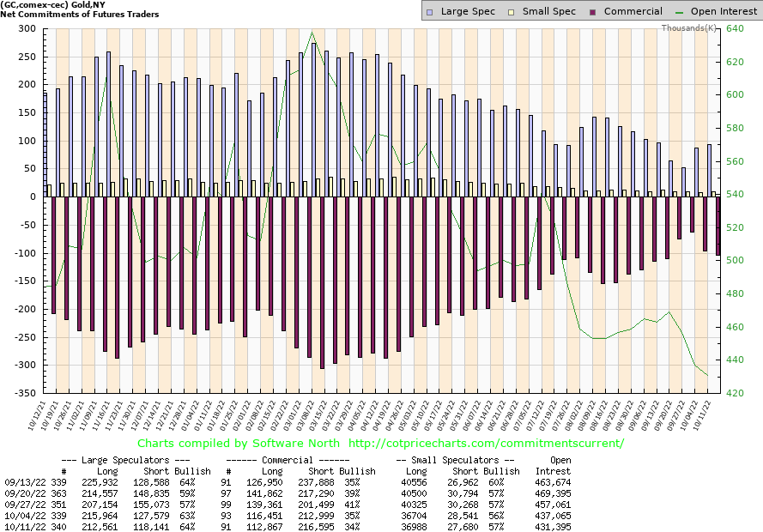This screenshot has height=532, width=763.
Task: Open the cotpricecharts.com commitmentscurrent URL
Action: (x=487, y=444)
